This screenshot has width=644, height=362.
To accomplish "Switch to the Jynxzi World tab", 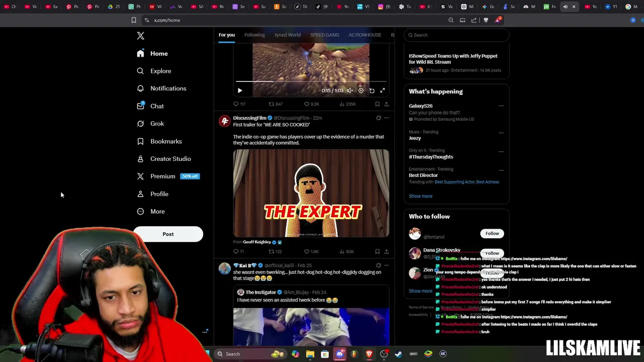I will click(287, 35).
